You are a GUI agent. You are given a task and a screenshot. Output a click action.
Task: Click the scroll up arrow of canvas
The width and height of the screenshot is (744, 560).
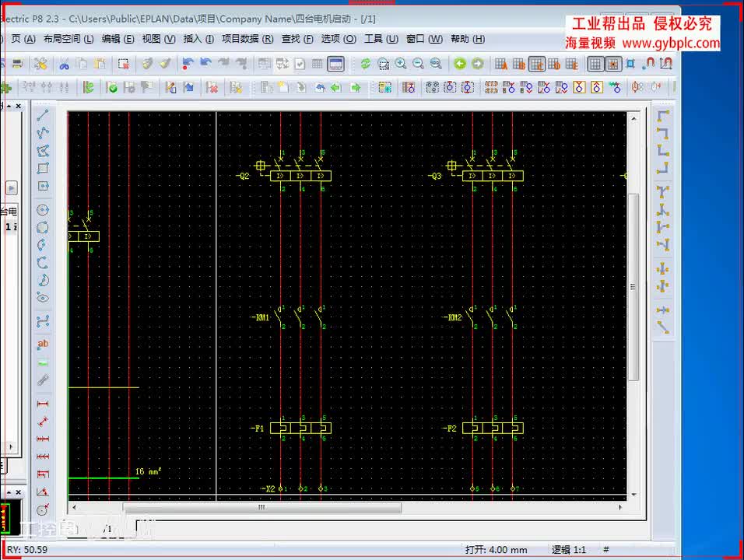pos(633,118)
